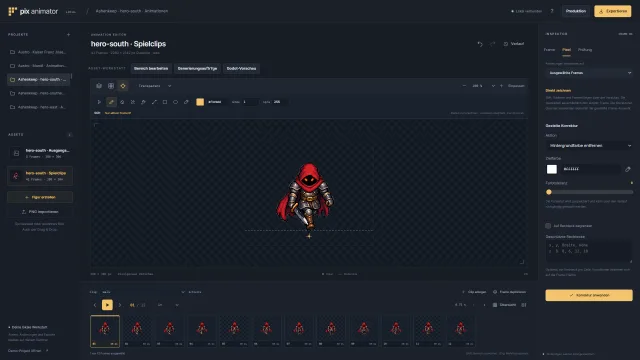Image resolution: width=640 pixels, height=360 pixels.
Task: Adjust the Farbtoleranz slider
Action: point(589,192)
